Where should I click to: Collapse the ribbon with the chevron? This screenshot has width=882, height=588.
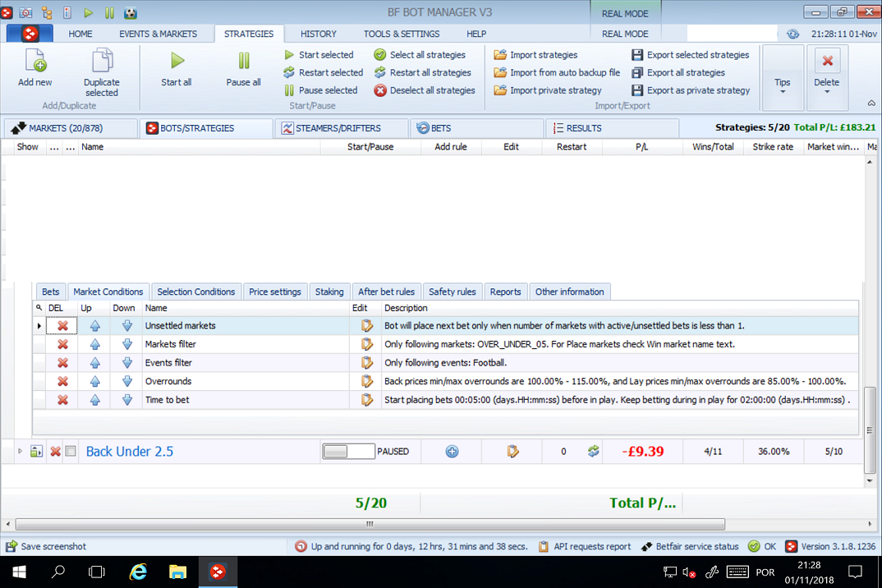click(x=871, y=103)
